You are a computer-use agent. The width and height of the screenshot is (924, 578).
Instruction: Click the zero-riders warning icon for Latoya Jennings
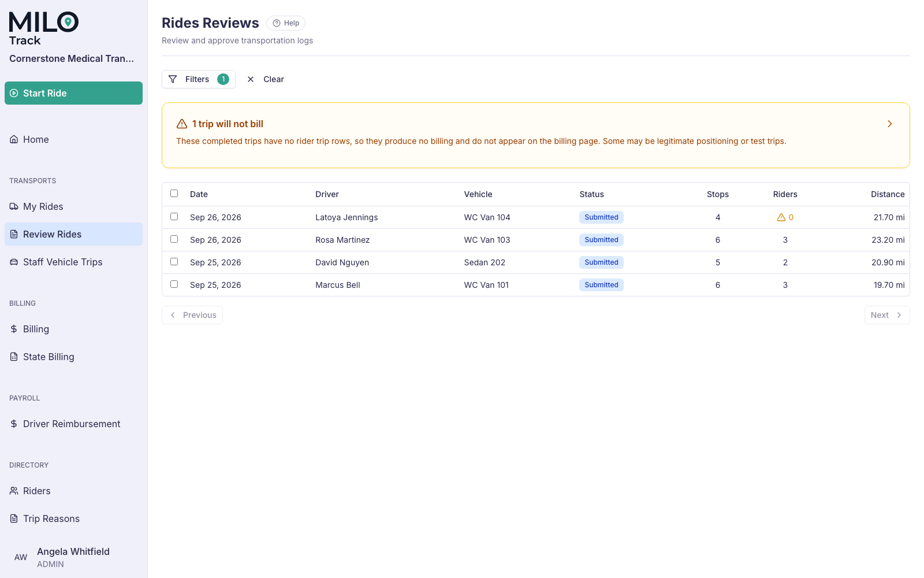point(781,217)
